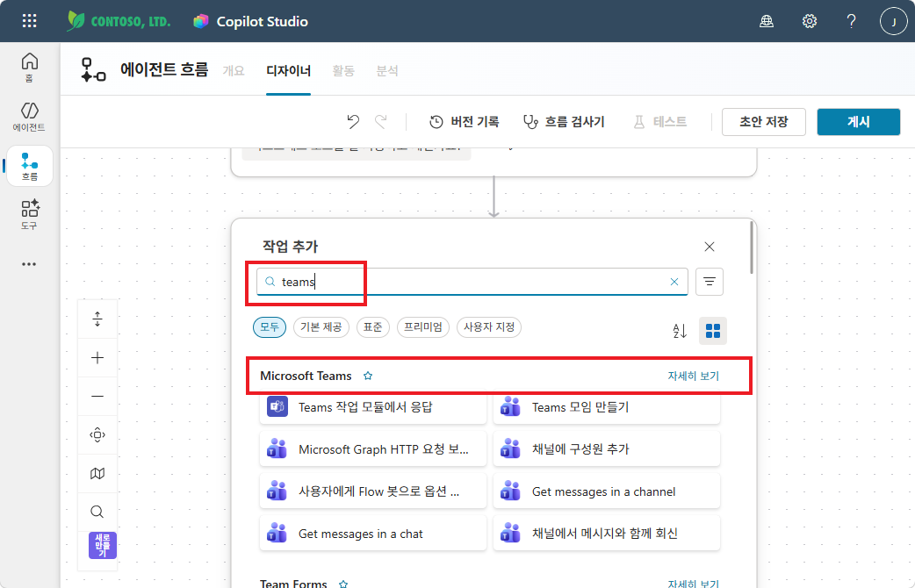
Task: Select the 사용자 지정 filter chip
Action: coord(489,327)
